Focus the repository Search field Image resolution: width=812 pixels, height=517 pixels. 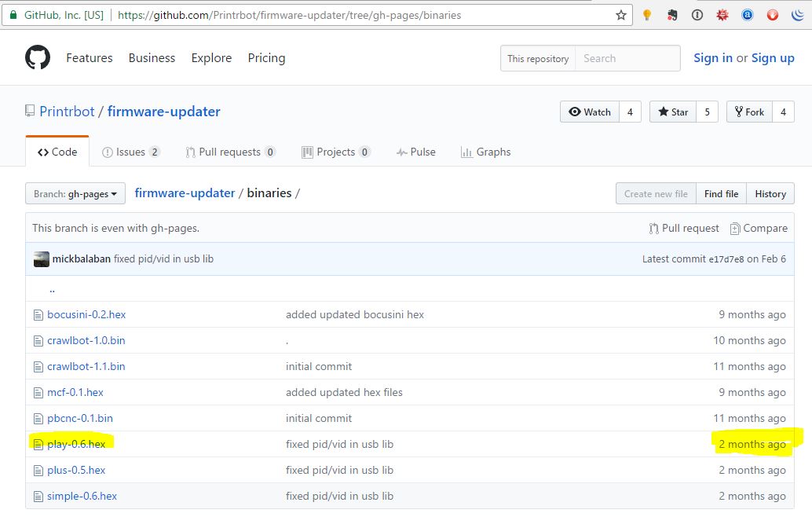pyautogui.click(x=627, y=58)
